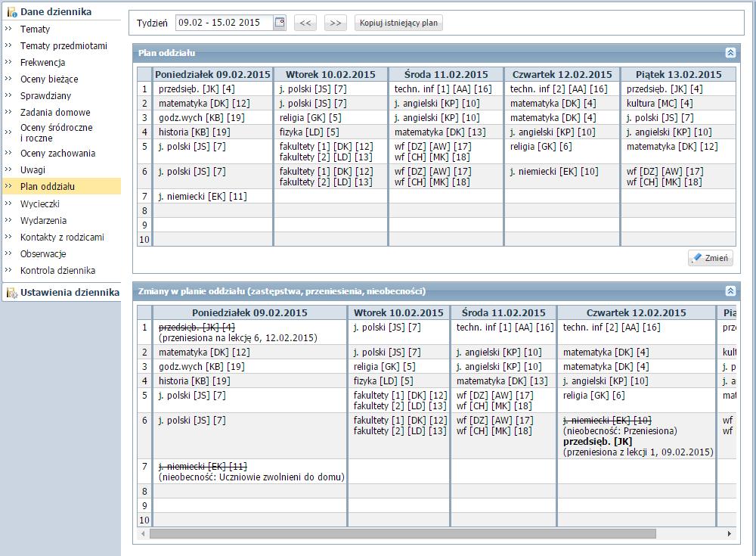Click the week date input field
Viewport: 756px width, 556px height.
click(x=225, y=22)
